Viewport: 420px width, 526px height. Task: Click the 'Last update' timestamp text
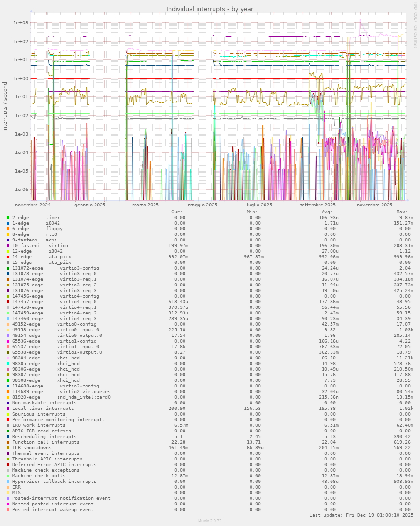[361, 515]
